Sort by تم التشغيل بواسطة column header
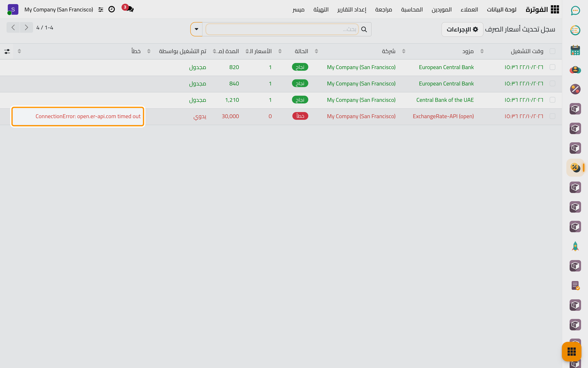 [x=183, y=51]
